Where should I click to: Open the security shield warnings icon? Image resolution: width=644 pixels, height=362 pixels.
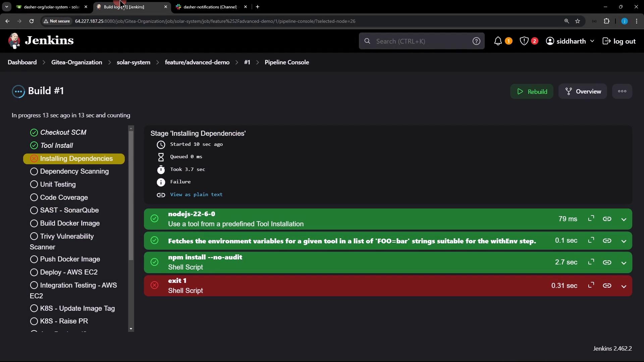tap(524, 41)
